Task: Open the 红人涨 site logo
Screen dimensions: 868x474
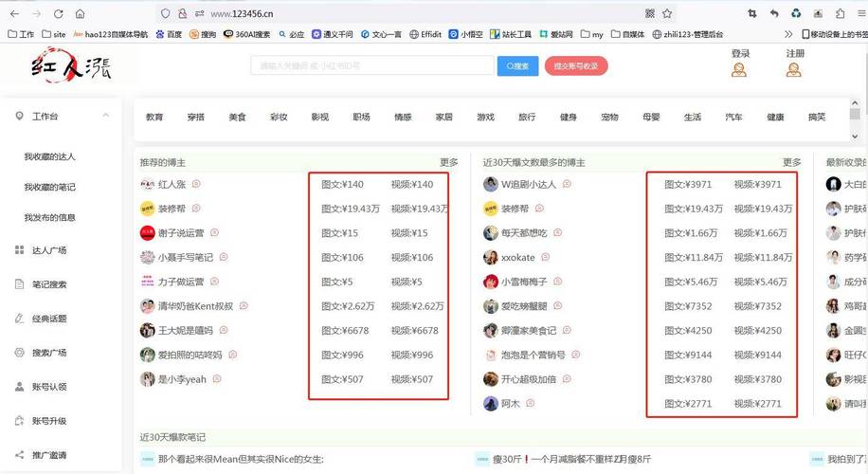Action: (71, 66)
